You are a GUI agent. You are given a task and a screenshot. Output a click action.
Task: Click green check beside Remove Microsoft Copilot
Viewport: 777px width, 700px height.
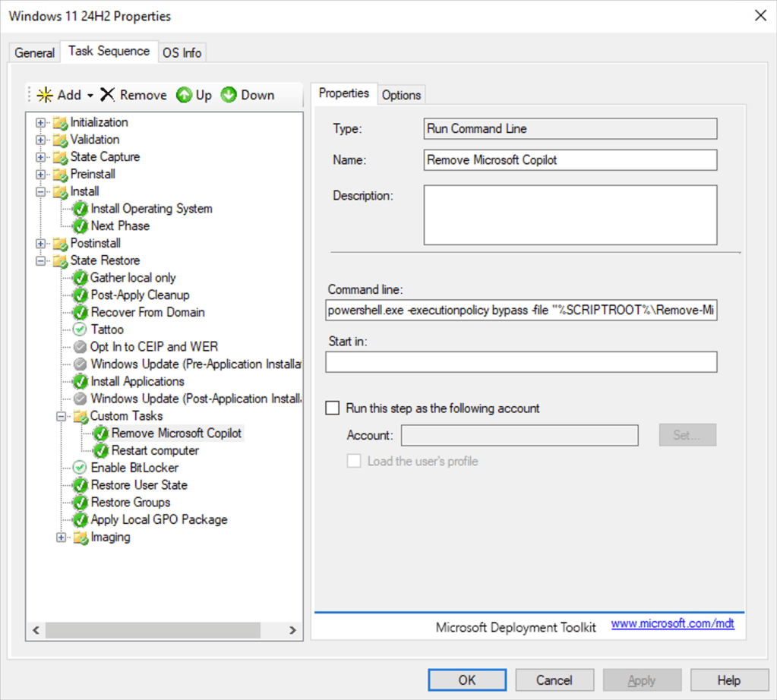(102, 433)
